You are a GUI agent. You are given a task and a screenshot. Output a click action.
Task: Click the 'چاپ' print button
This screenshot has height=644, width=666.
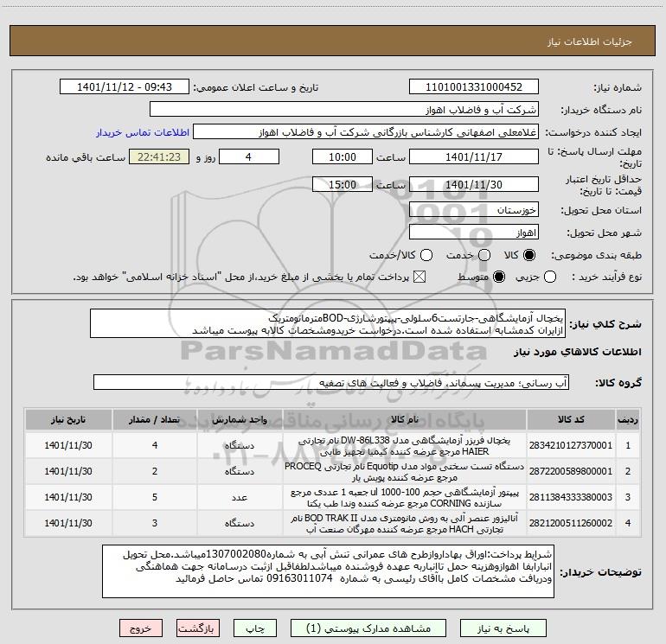(x=255, y=628)
